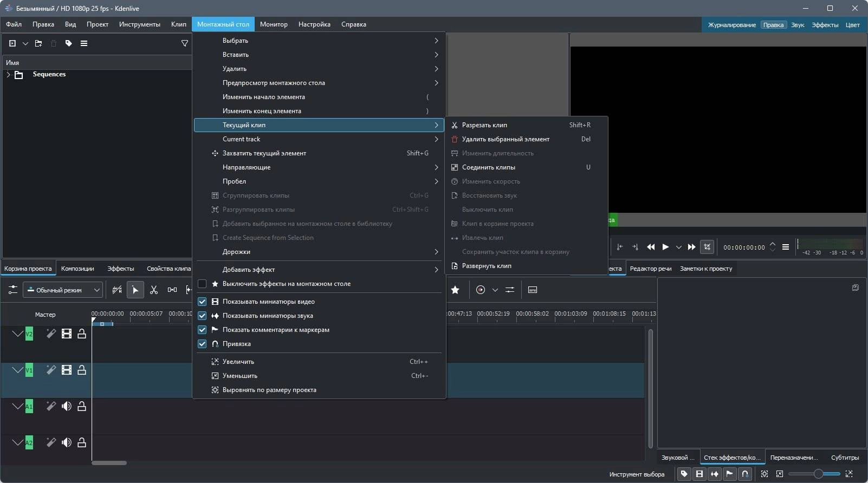The image size is (868, 483).
Task: Click the Увеличить zoom in entry
Action: [x=319, y=362]
